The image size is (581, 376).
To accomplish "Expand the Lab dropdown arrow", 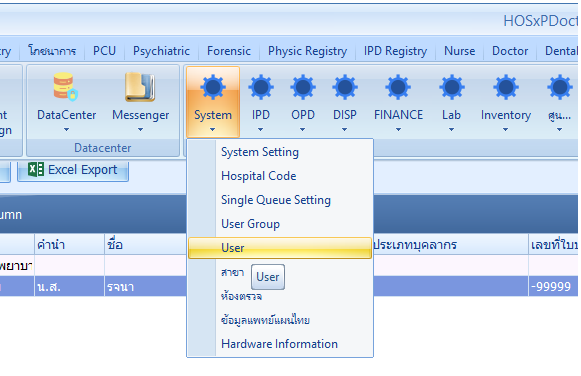I will [x=451, y=130].
